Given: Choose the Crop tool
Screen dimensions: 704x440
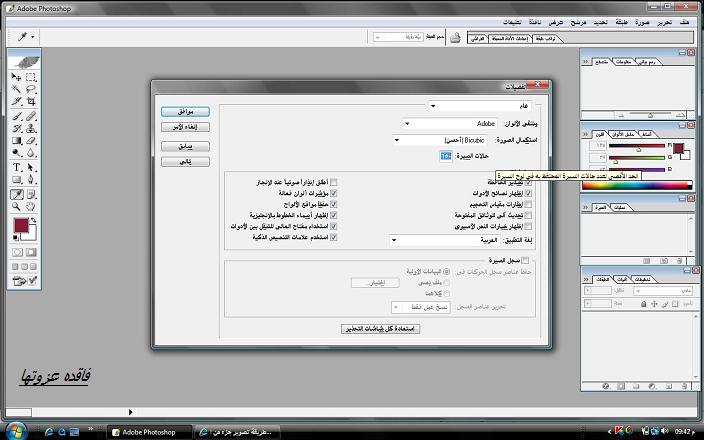Looking at the screenshot, I should (31, 102).
